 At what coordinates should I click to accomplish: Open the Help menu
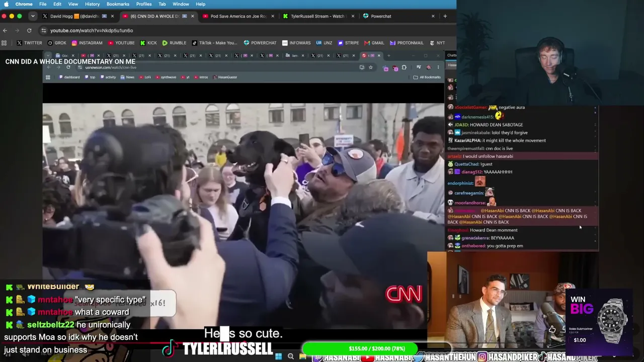[200, 4]
